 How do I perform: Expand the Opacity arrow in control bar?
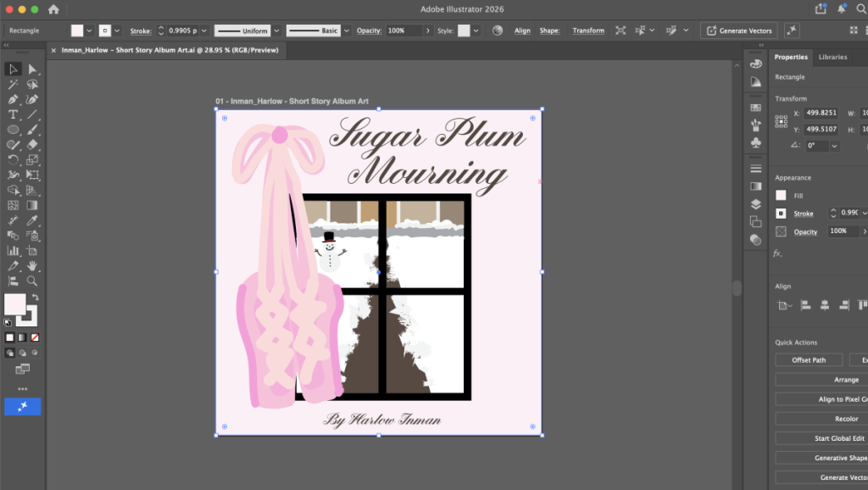(427, 31)
